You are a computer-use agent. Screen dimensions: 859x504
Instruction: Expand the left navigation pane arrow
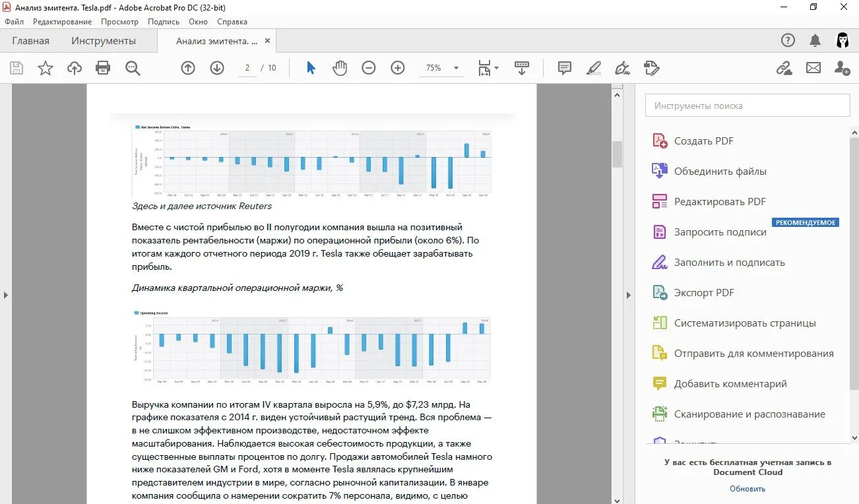(6, 295)
